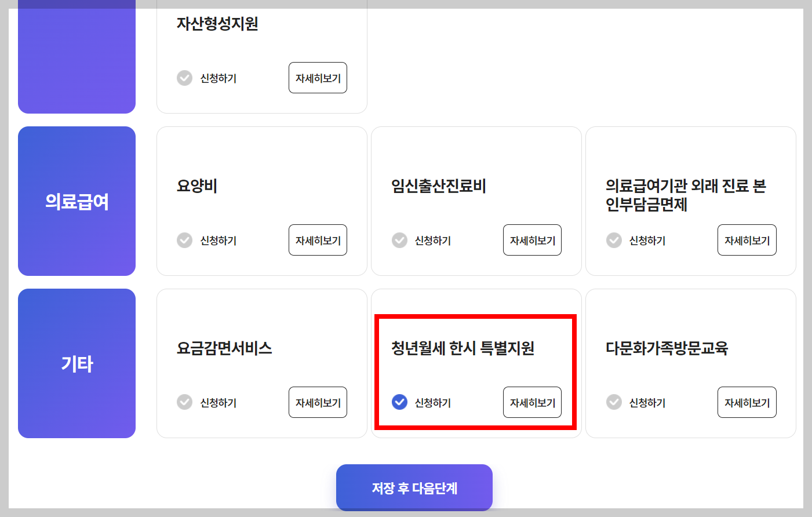812x517 pixels.
Task: Click 자세히보기 under 요금감면서비스
Action: [x=318, y=402]
